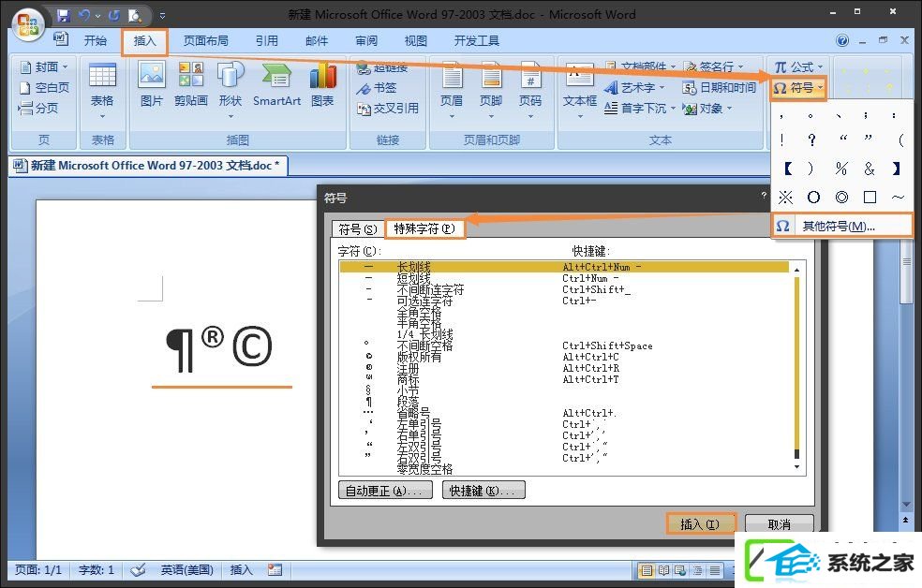Expand the 封面 cover page dropdown
Screen dimensions: 922x588
tap(45, 67)
